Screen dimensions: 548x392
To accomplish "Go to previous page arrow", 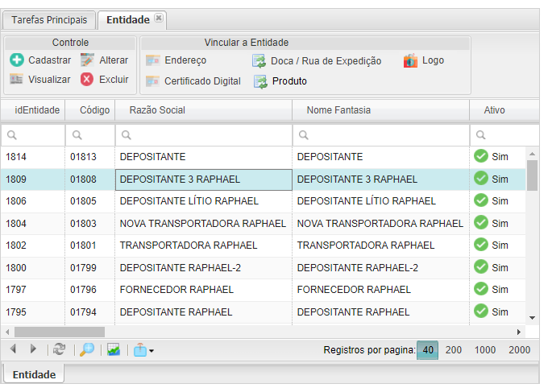I will point(13,349).
